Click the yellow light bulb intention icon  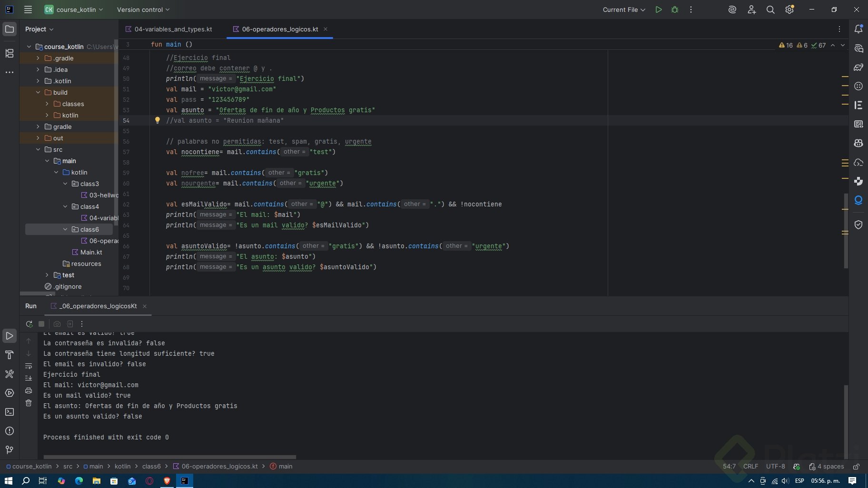point(158,120)
